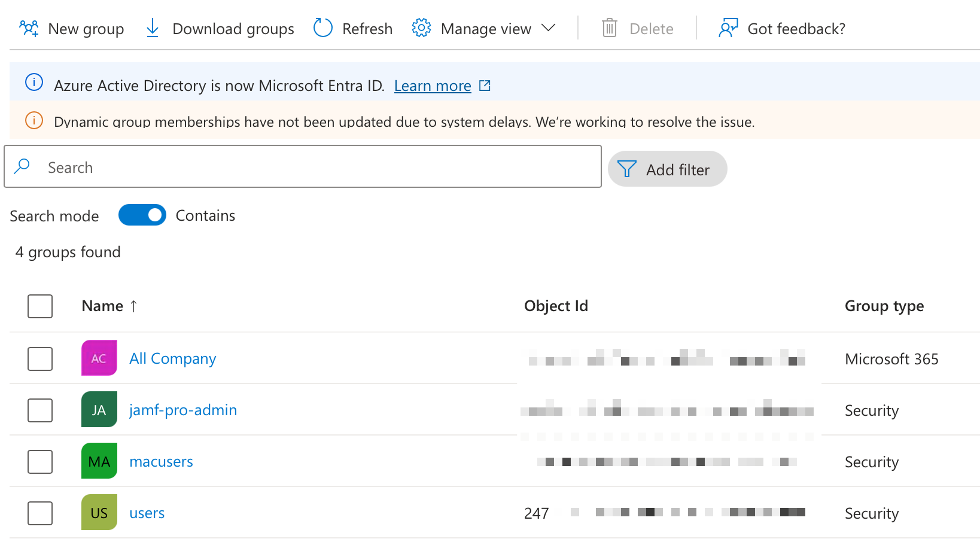Click into the Search input field
Image resolution: width=980 pixels, height=554 pixels.
[x=311, y=168]
